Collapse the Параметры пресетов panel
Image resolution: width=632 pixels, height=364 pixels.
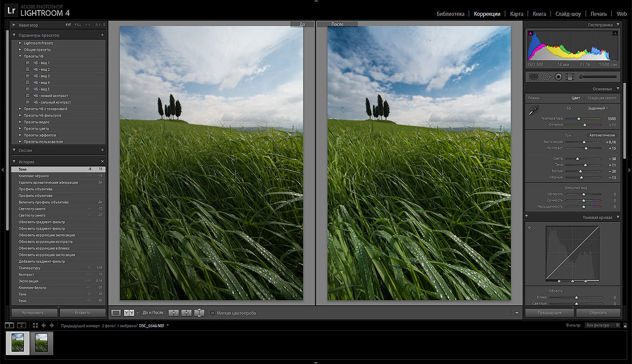[x=14, y=35]
